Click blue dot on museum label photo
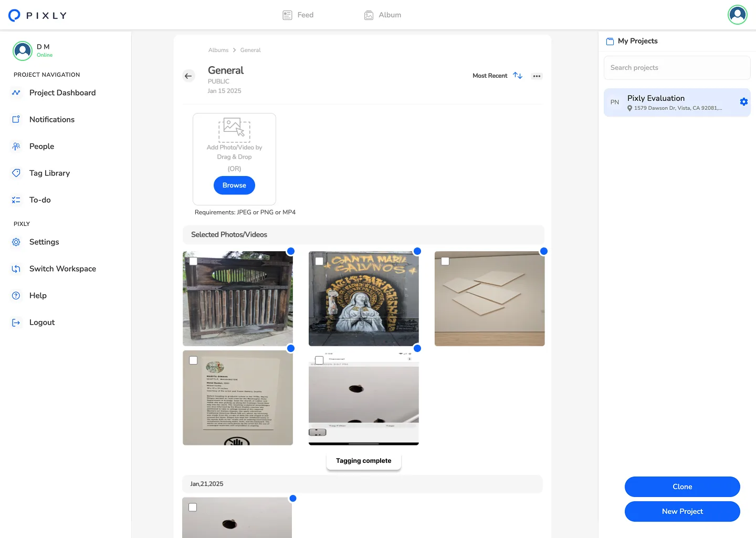The width and height of the screenshot is (756, 538). tap(291, 348)
